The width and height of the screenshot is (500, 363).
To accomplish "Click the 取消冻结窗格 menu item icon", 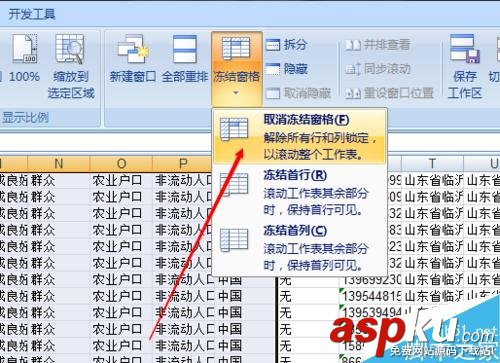I will (234, 129).
